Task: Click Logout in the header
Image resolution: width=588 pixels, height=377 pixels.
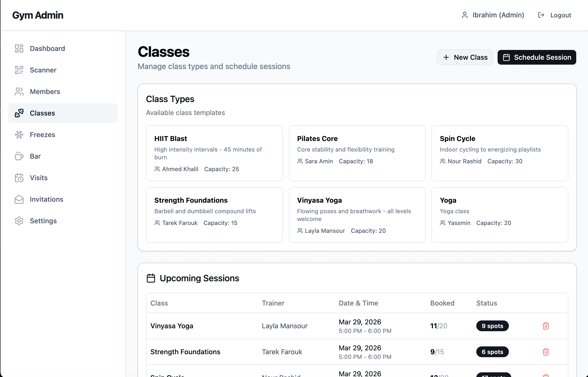Action: point(561,15)
